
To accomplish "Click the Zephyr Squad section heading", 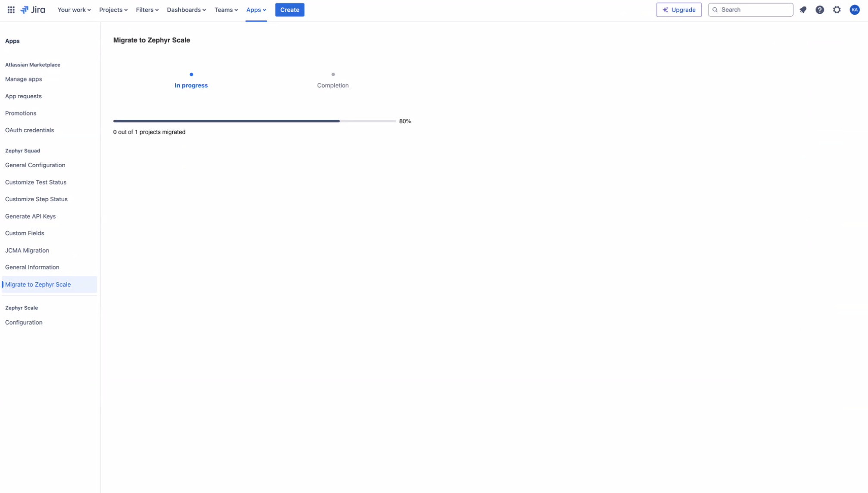I will click(x=22, y=150).
